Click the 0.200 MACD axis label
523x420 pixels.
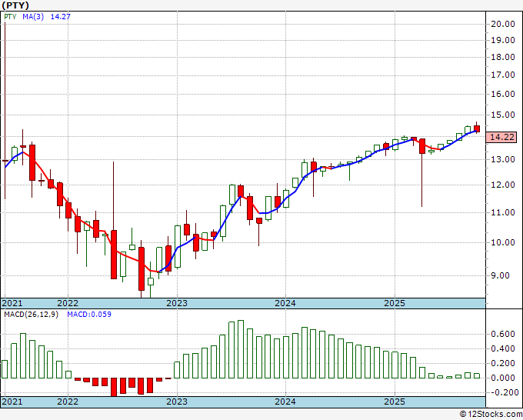pyautogui.click(x=503, y=363)
